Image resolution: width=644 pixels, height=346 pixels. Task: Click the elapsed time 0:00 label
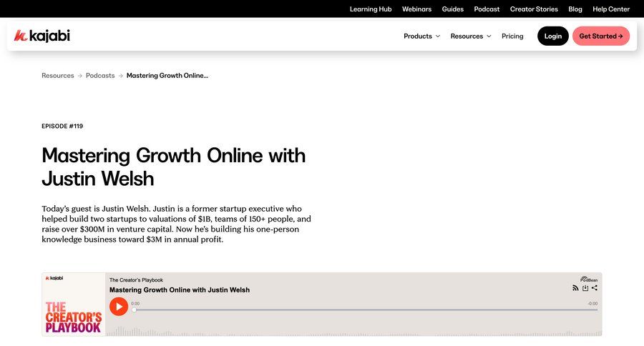tap(135, 304)
